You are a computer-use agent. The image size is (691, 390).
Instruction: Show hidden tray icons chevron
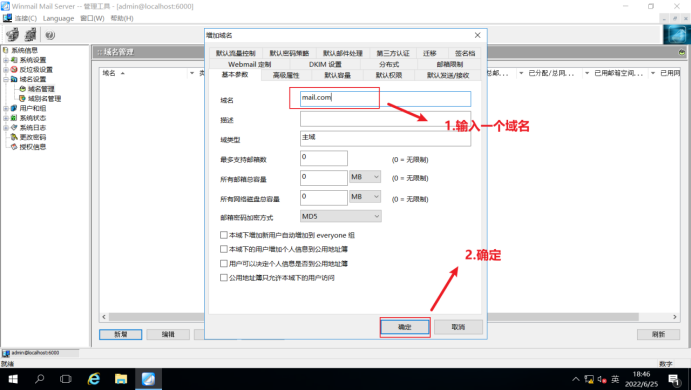[576, 379]
